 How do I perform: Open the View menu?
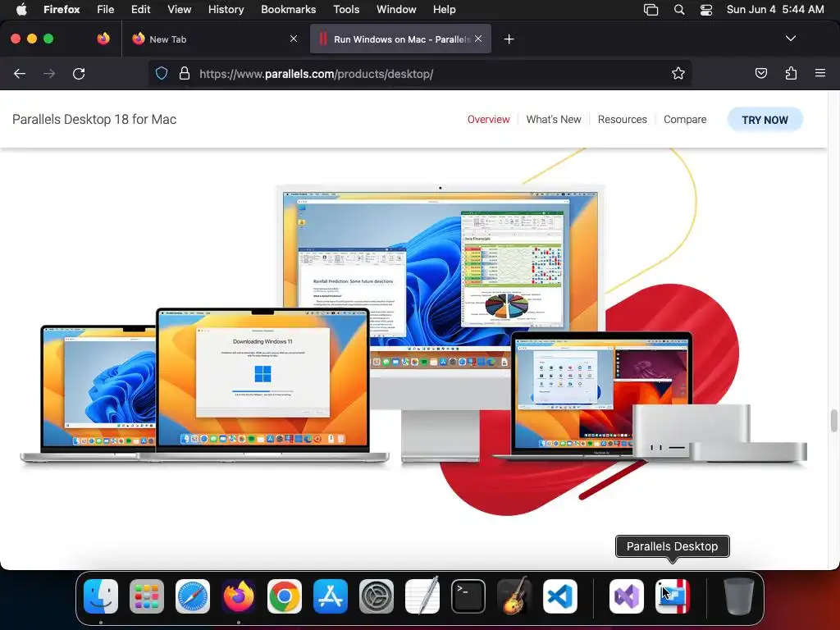pyautogui.click(x=179, y=9)
